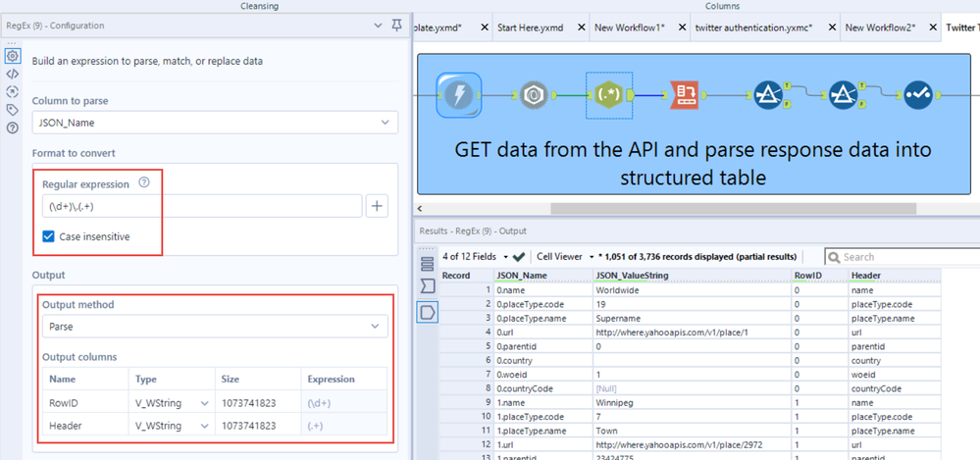Image resolution: width=980 pixels, height=460 pixels.
Task: Toggle the Case insensitive checkbox
Action: pyautogui.click(x=49, y=236)
